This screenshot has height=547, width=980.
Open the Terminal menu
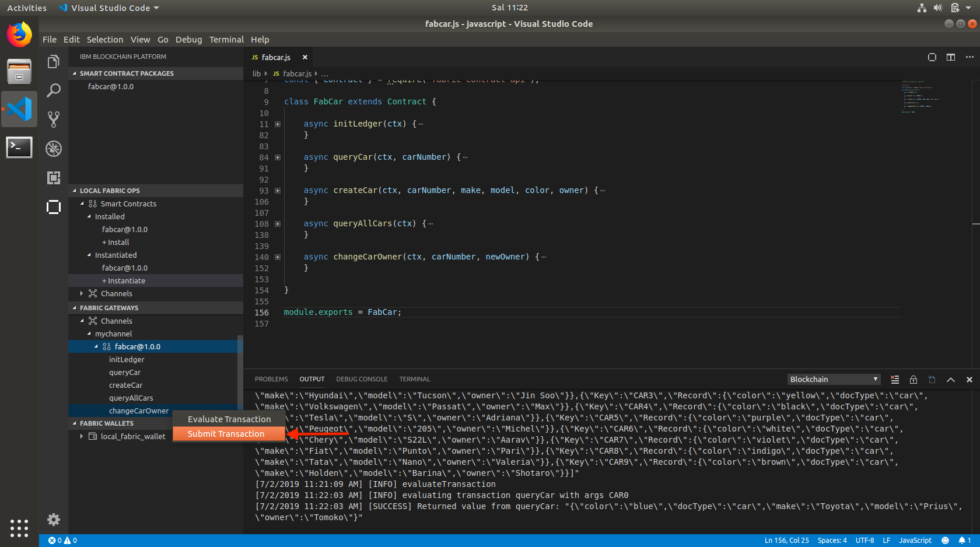click(226, 40)
